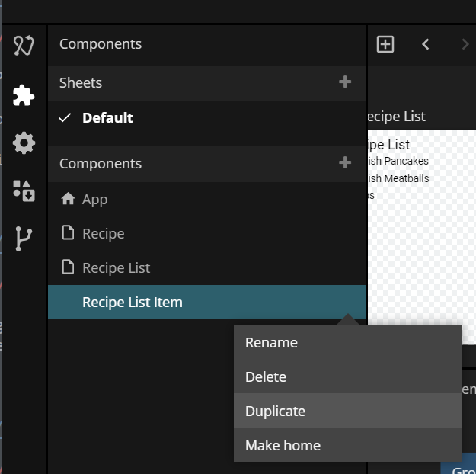Viewport: 476px width, 474px height.
Task: Open the Recipe component
Action: point(103,234)
